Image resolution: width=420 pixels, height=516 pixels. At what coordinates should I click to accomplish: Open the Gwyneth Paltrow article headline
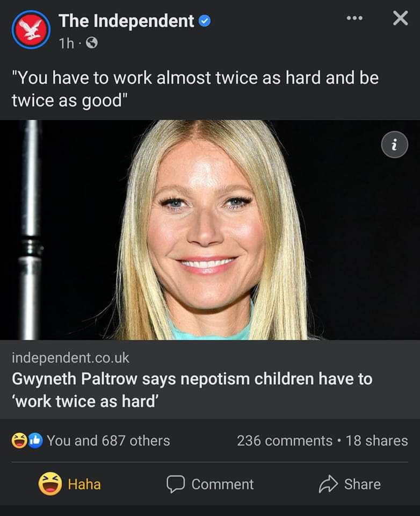(192, 390)
